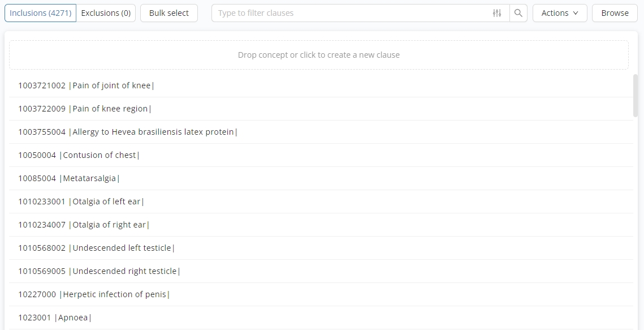This screenshot has width=644, height=330.
Task: Switch to the Inclusions (4271) tab
Action: pos(41,13)
